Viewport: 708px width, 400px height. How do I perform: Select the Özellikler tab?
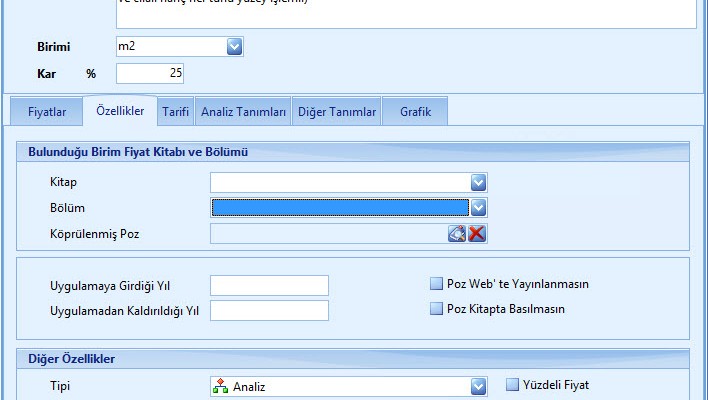120,112
